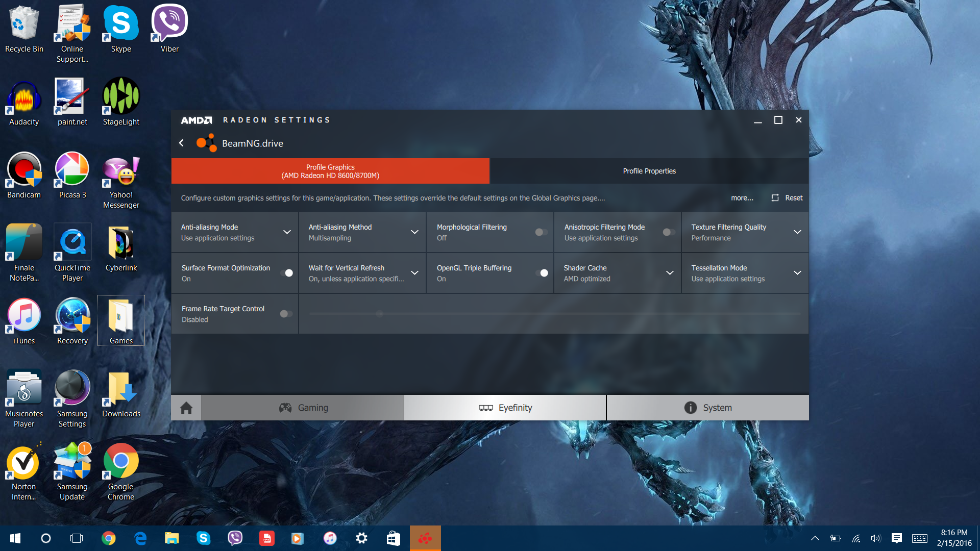Open QuickTime Player desktop shortcut
Screen dimensions: 980x551
tap(72, 253)
